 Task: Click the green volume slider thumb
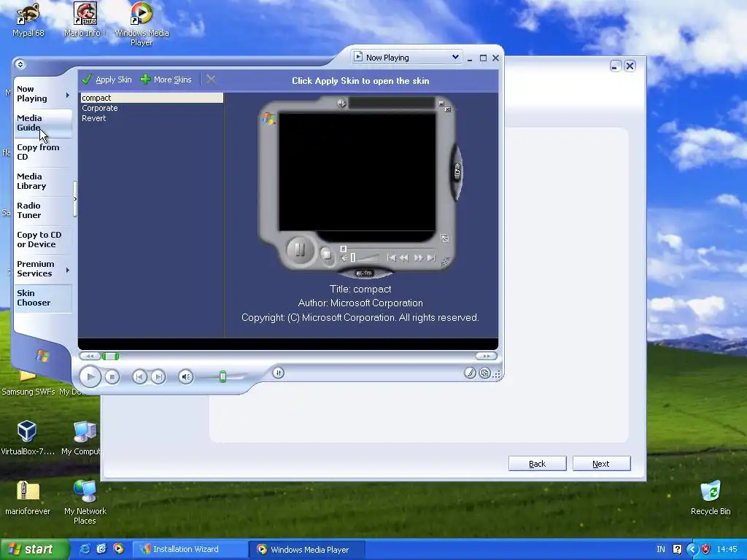pos(222,377)
